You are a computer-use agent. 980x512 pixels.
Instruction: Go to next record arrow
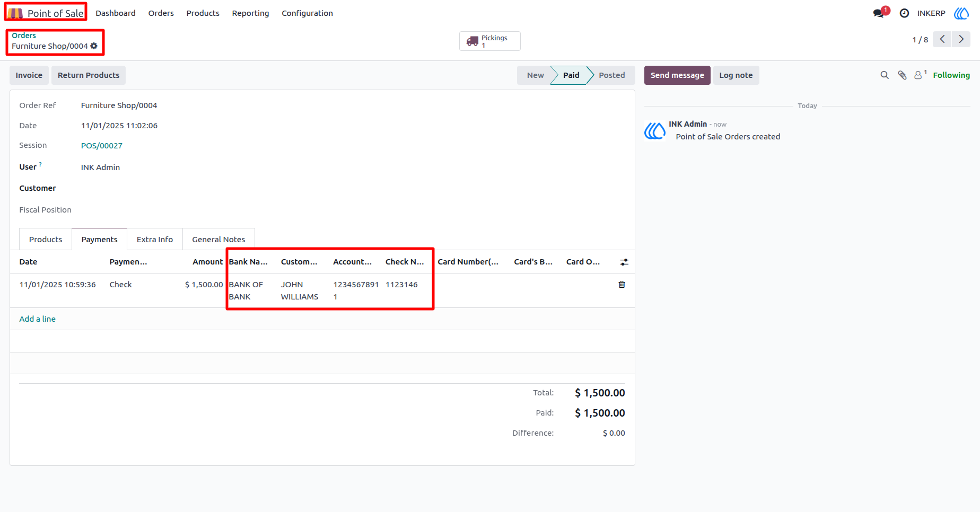click(961, 39)
